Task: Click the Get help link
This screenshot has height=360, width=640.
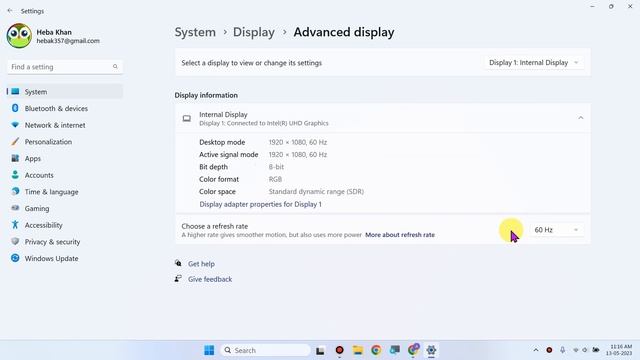Action: coord(201,264)
